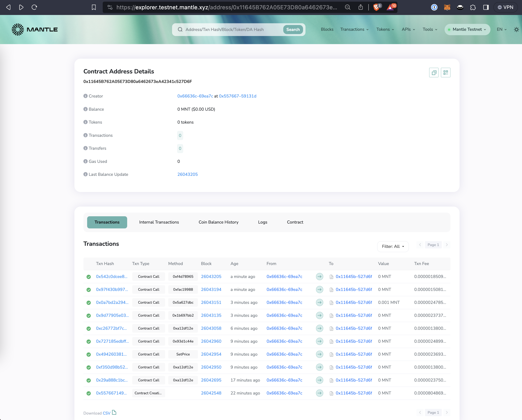The height and width of the screenshot is (420, 522).
Task: Expand the Tokens nav dropdown
Action: click(385, 29)
